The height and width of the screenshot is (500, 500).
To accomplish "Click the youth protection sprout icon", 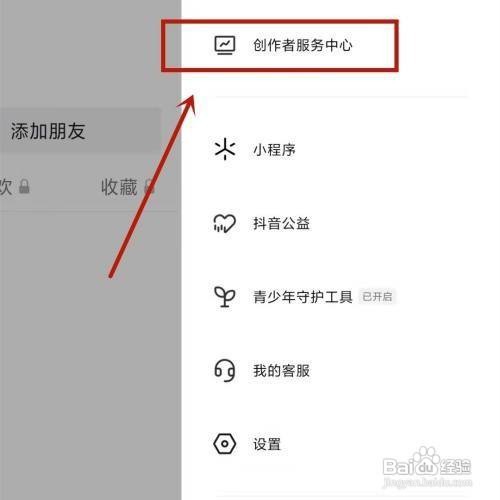I will click(x=225, y=297).
